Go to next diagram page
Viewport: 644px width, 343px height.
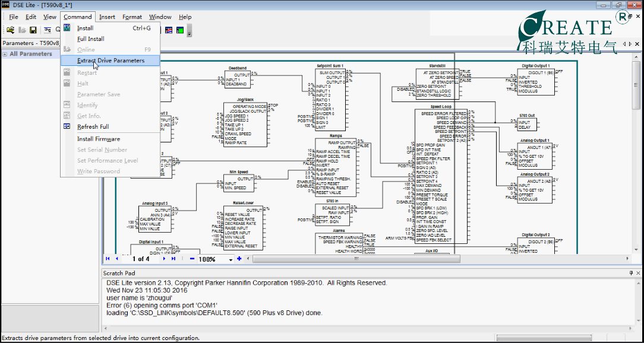pos(165,259)
